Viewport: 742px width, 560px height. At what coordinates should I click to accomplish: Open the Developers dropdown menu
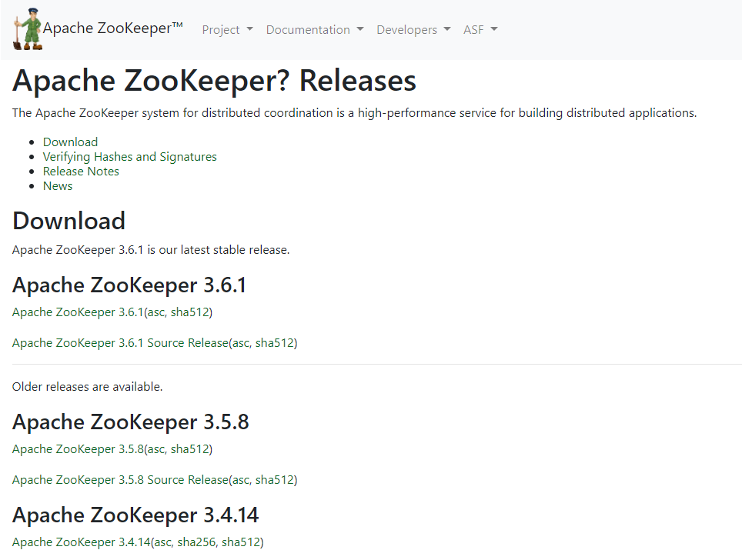(413, 30)
